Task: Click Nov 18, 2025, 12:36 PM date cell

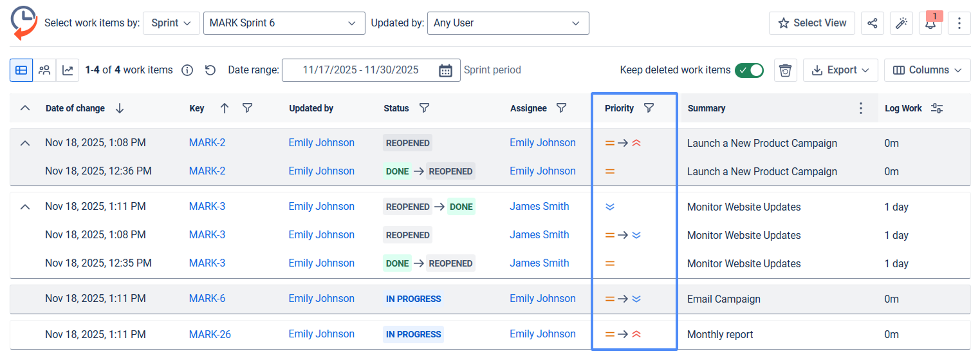Action: pos(98,171)
